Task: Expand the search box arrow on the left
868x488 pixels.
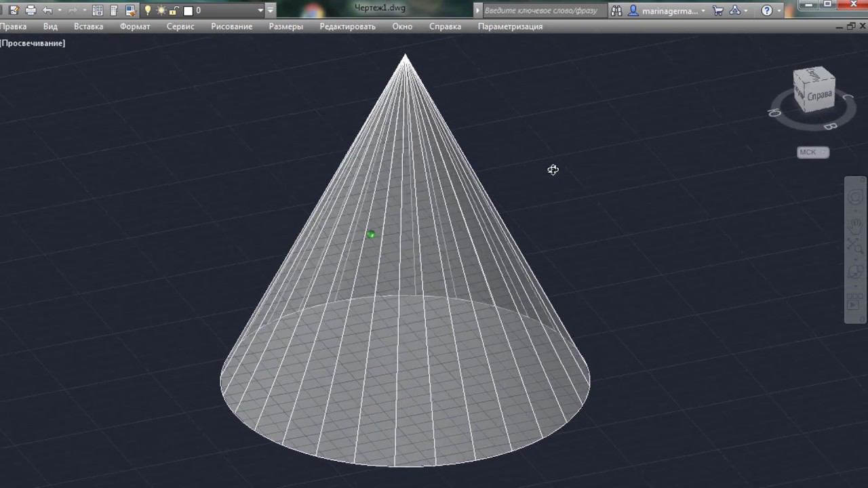Action: coord(478,10)
